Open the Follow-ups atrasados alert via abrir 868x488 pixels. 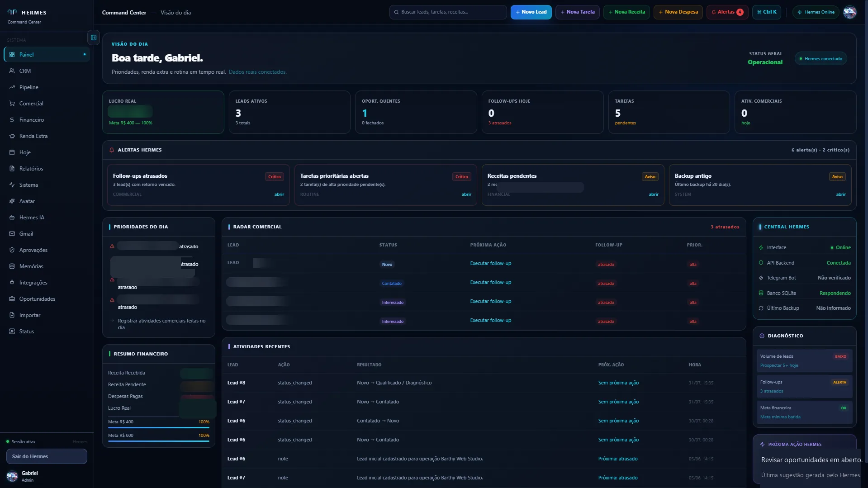pyautogui.click(x=279, y=194)
